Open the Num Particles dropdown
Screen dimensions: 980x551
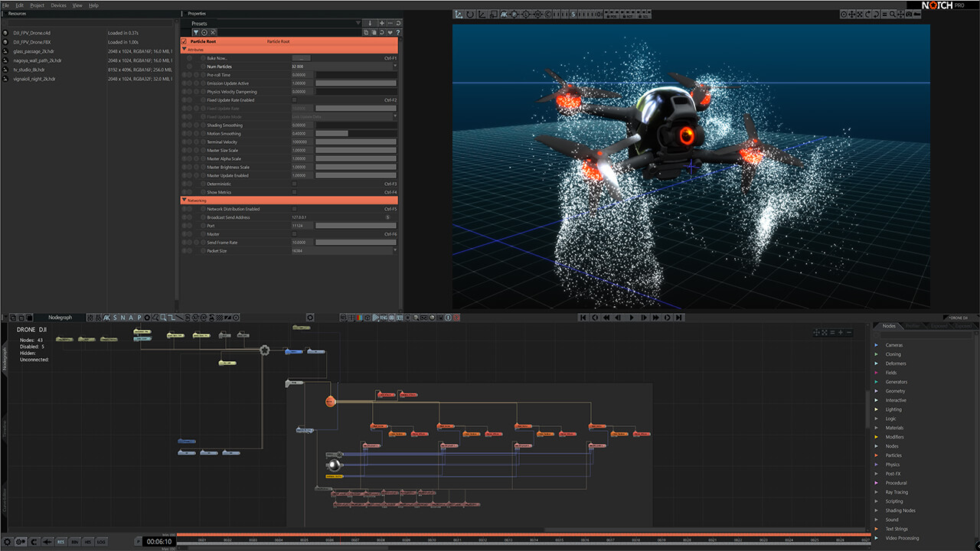click(395, 67)
